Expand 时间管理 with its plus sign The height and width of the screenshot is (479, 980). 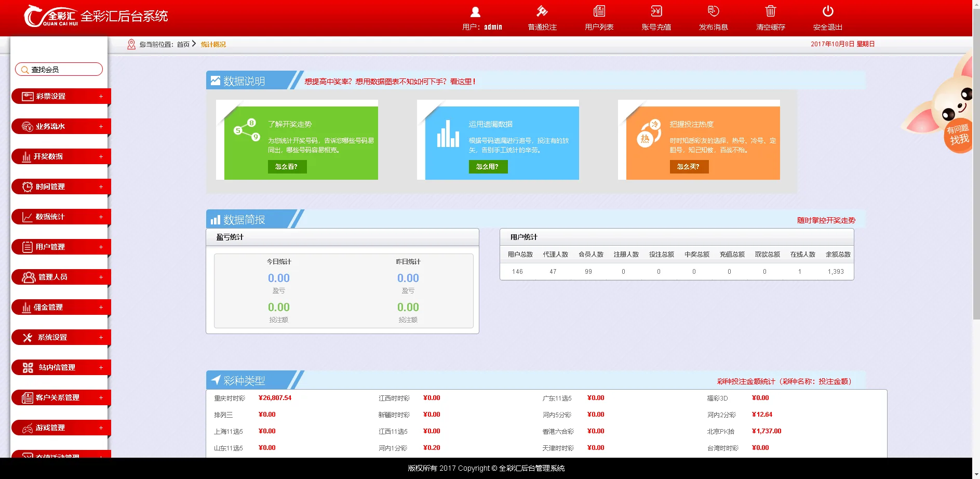[101, 187]
